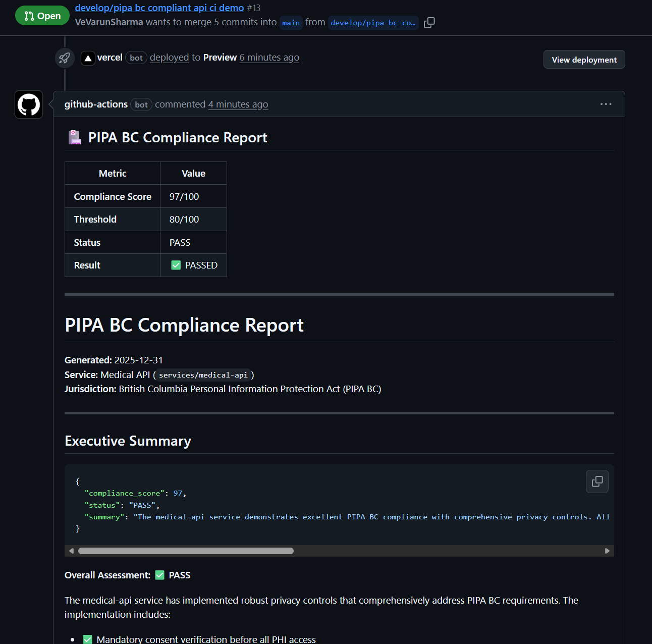The image size is (652, 644).
Task: Copy the Executive Summary code block
Action: pos(597,481)
